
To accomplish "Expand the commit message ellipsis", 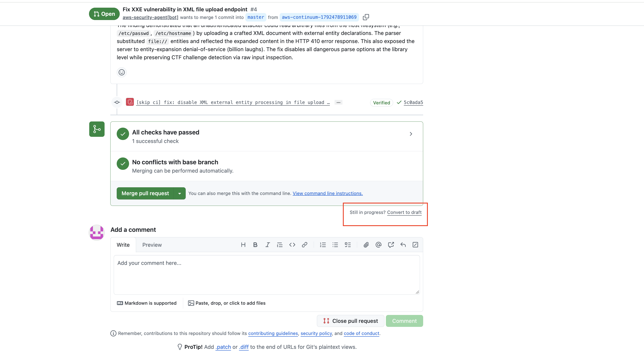I will [338, 102].
